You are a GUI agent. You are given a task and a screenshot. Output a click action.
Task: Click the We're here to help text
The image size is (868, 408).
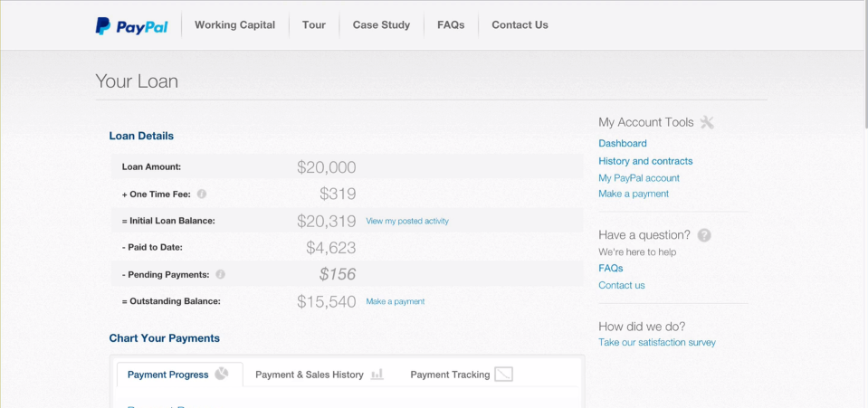(637, 252)
